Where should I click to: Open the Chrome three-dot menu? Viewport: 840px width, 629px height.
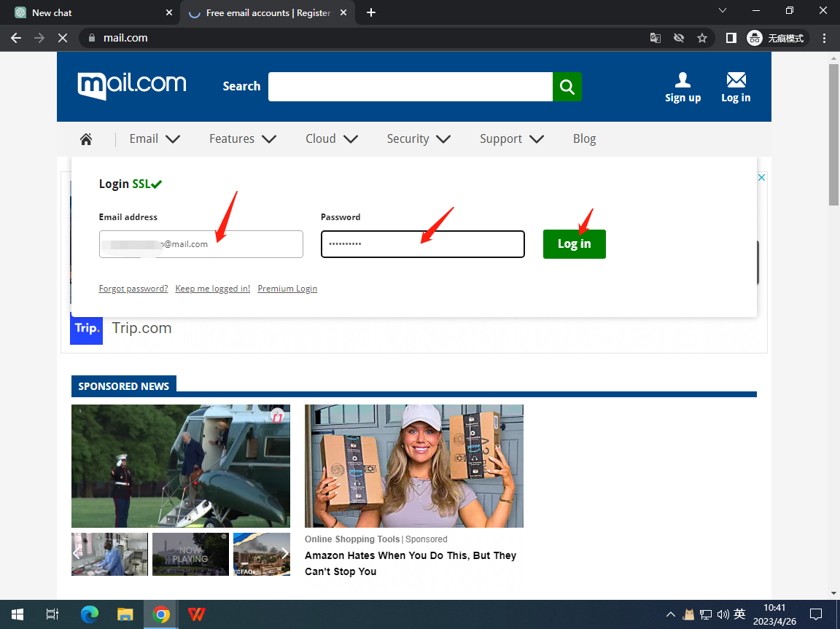tap(825, 38)
